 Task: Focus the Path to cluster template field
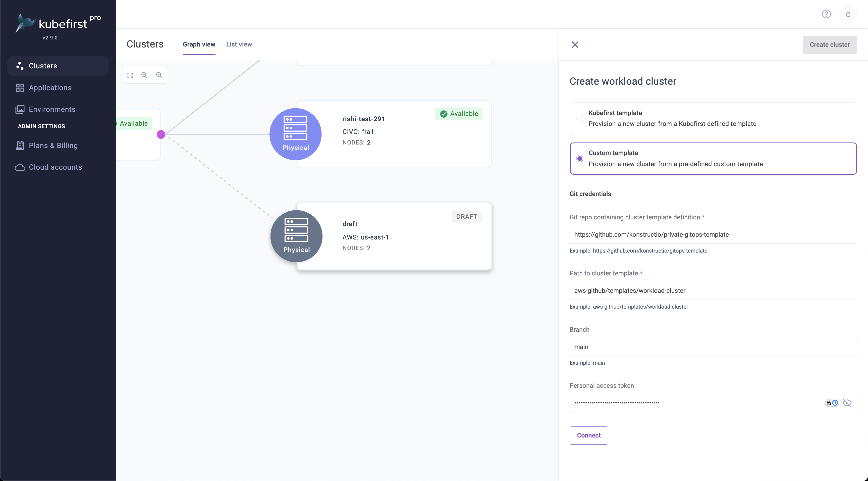pos(713,291)
